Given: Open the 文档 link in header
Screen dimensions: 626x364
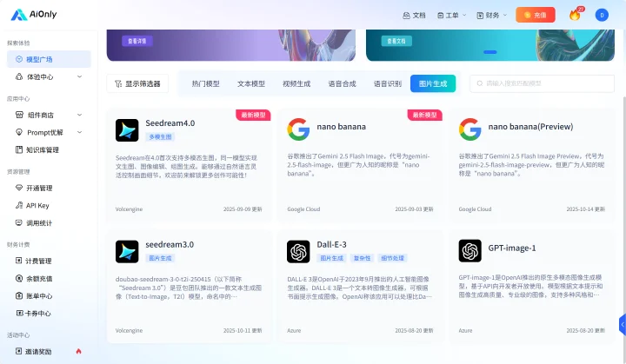Looking at the screenshot, I should pos(415,15).
